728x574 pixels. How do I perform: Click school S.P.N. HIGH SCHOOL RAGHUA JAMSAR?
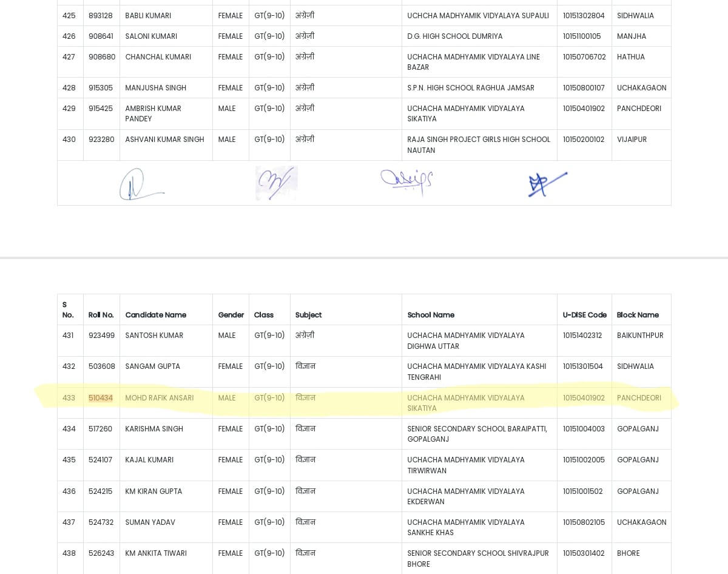point(471,88)
